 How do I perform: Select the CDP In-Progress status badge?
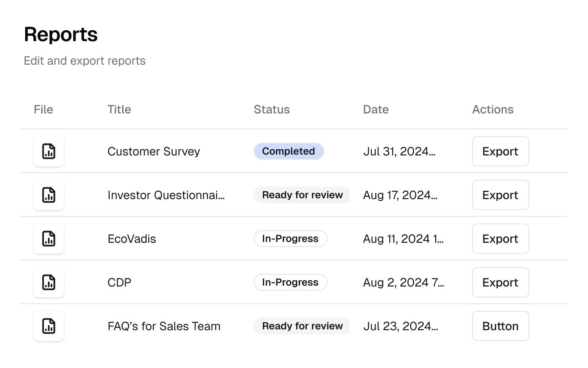pyautogui.click(x=290, y=282)
